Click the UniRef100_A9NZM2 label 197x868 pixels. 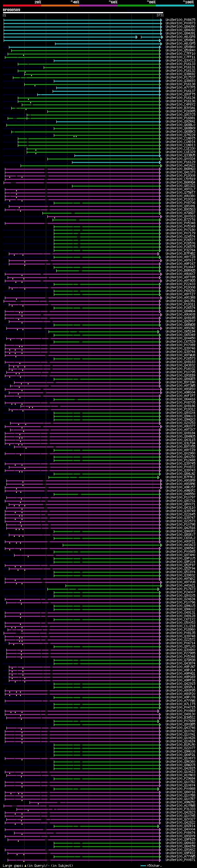click(180, 802)
